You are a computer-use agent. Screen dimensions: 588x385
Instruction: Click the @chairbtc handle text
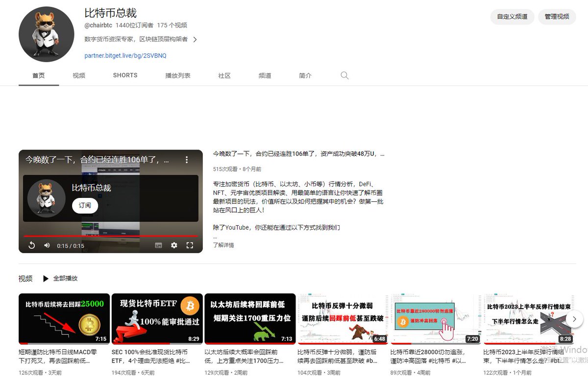tap(98, 25)
